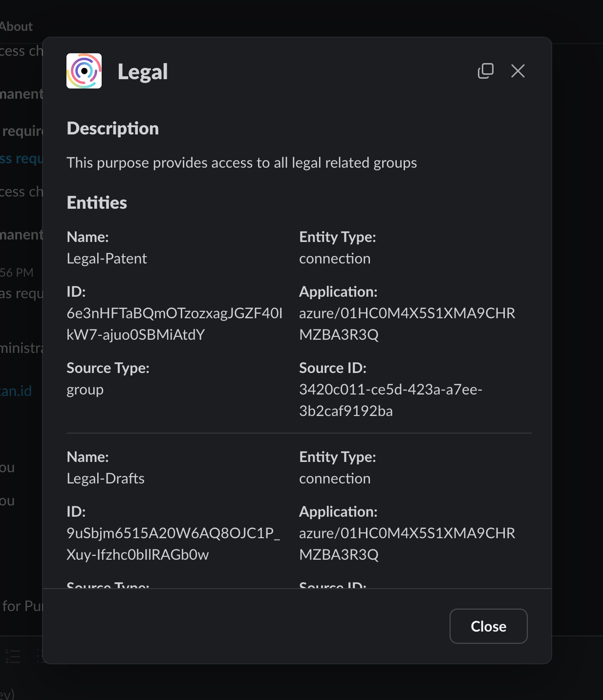
Task: Click the Legal-Drafts ID value
Action: coord(173,544)
